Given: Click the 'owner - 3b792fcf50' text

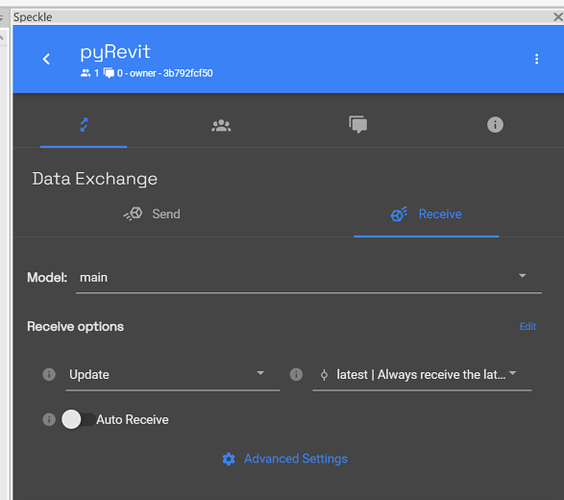Looking at the screenshot, I should point(171,73).
